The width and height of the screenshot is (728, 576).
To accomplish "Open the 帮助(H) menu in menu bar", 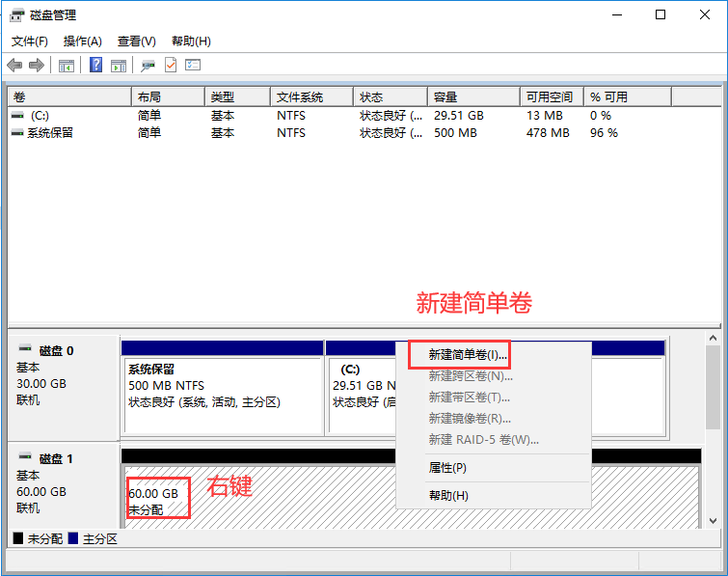I will pos(191,41).
